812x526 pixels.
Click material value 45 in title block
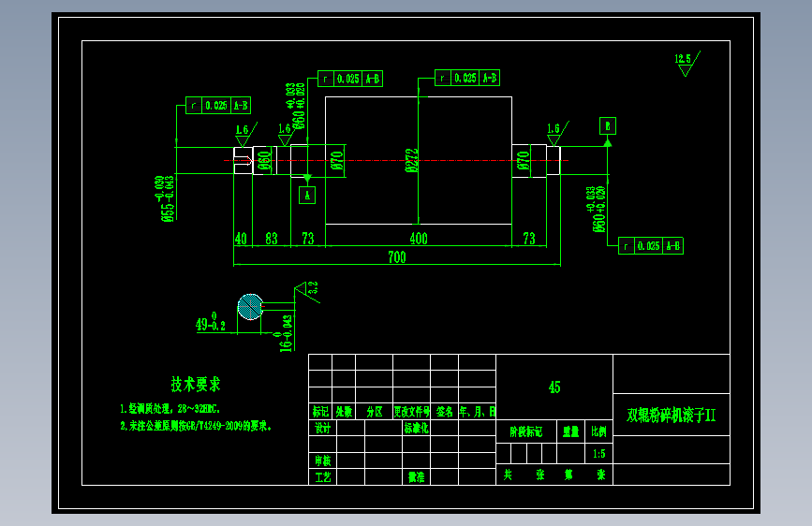554,387
